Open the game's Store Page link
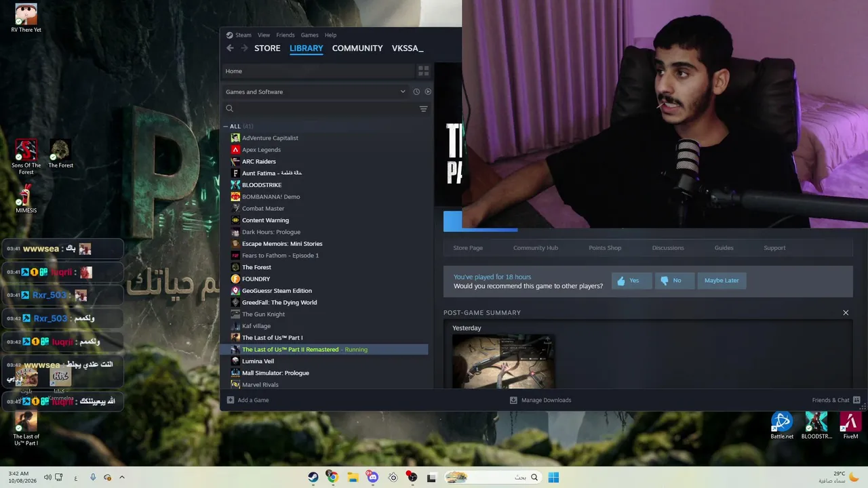This screenshot has height=488, width=868. (468, 248)
